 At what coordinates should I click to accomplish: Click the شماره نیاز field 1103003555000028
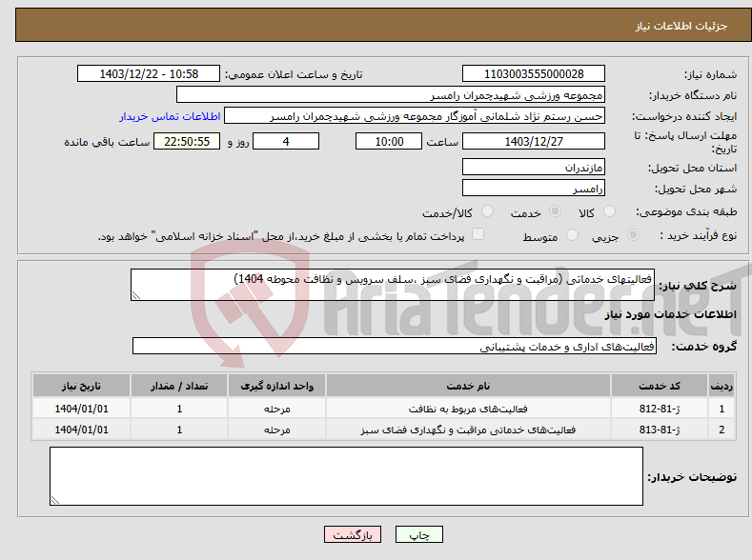coord(534,73)
